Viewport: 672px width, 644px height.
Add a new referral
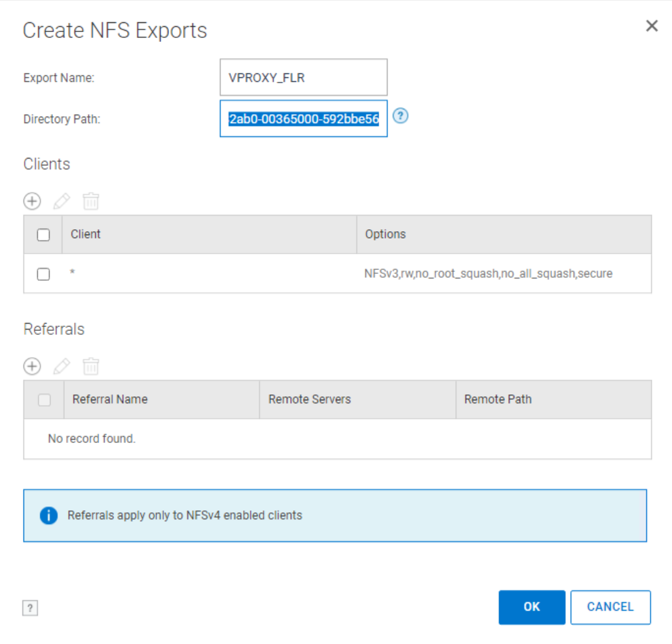point(31,366)
